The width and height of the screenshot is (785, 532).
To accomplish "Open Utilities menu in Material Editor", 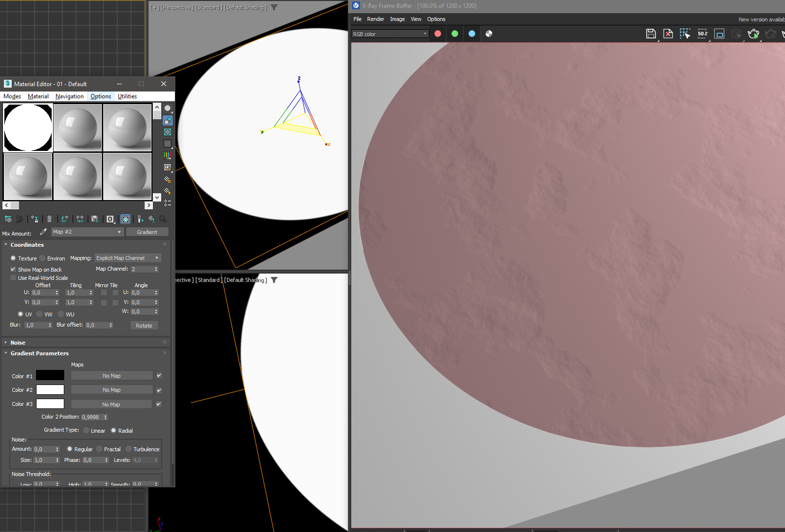I will click(127, 96).
